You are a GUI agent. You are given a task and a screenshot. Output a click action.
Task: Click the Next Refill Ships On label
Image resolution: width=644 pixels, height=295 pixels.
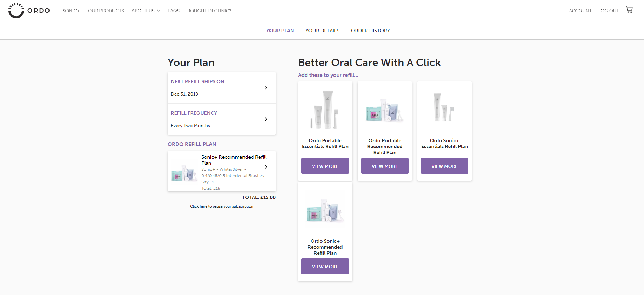(197, 81)
